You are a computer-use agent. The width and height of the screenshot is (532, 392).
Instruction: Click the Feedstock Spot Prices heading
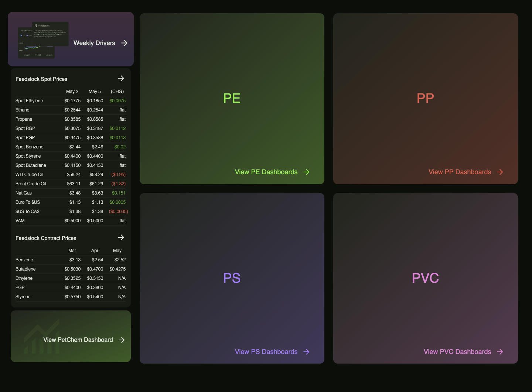[x=41, y=79]
